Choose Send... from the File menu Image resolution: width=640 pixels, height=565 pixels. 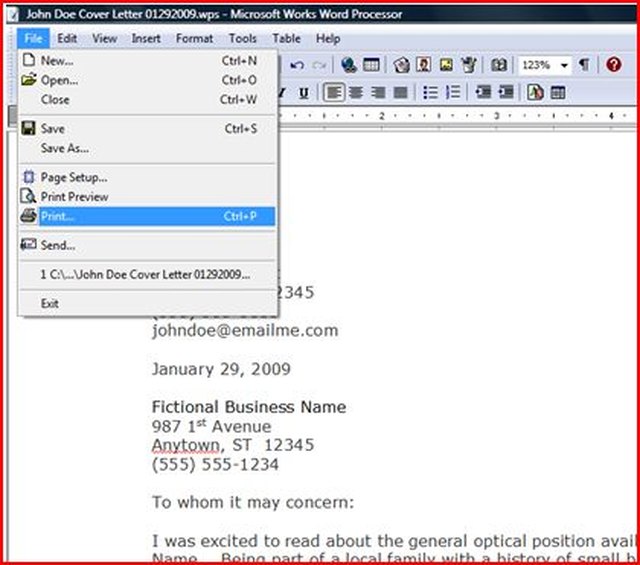pos(148,245)
